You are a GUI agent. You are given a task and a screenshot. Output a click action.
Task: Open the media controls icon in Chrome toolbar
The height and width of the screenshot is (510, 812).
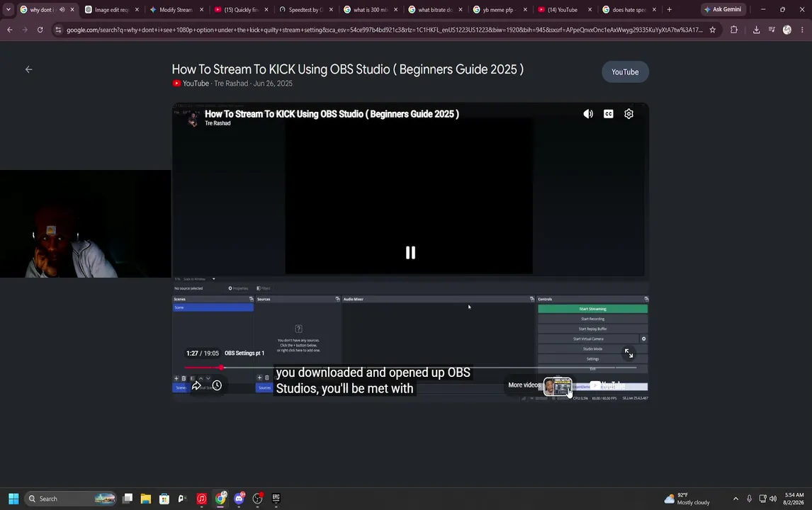point(772,30)
